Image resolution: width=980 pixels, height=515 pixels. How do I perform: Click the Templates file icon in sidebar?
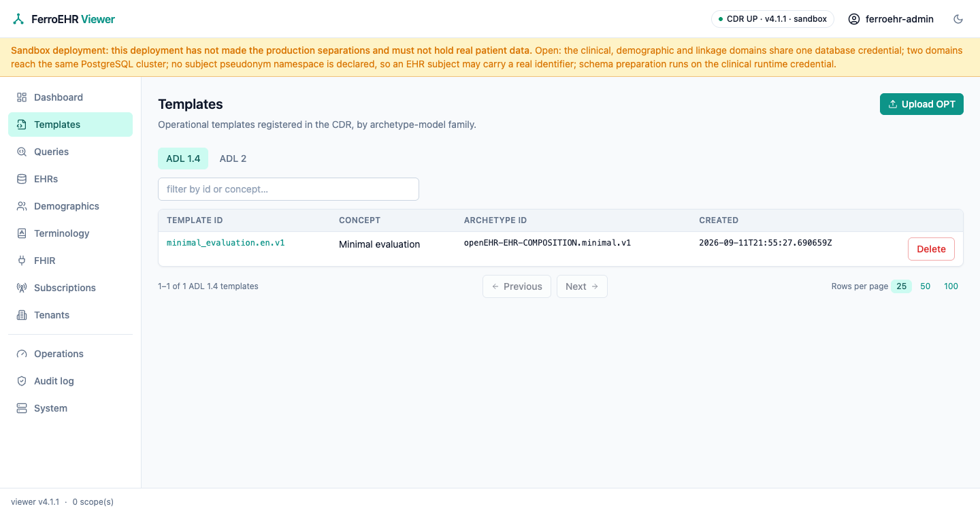(22, 124)
